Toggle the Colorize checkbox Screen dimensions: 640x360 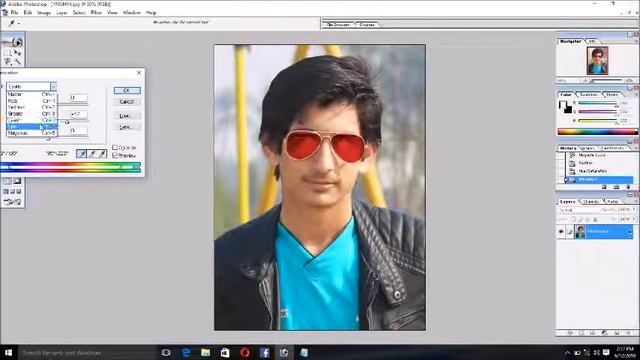tap(115, 147)
